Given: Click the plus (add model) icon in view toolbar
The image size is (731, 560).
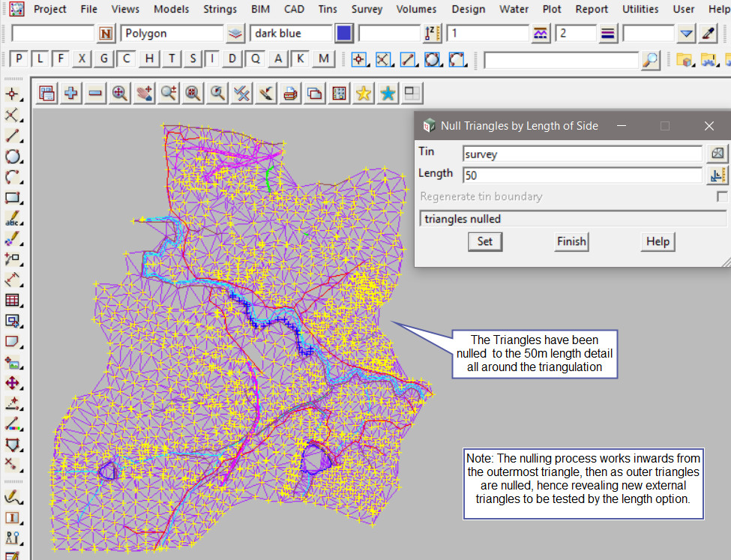Looking at the screenshot, I should click(71, 93).
